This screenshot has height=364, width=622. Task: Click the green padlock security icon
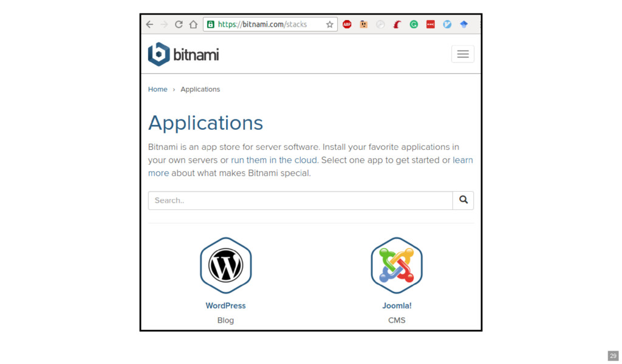tap(211, 24)
